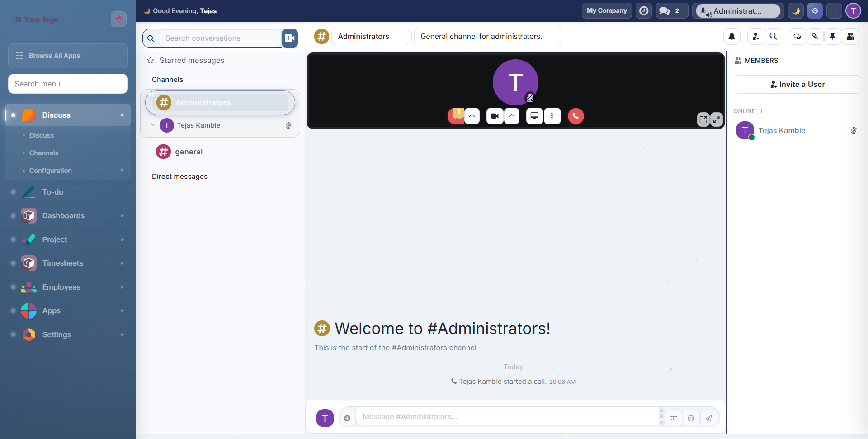
Task: Click the emoji picker in message composer
Action: (x=691, y=418)
